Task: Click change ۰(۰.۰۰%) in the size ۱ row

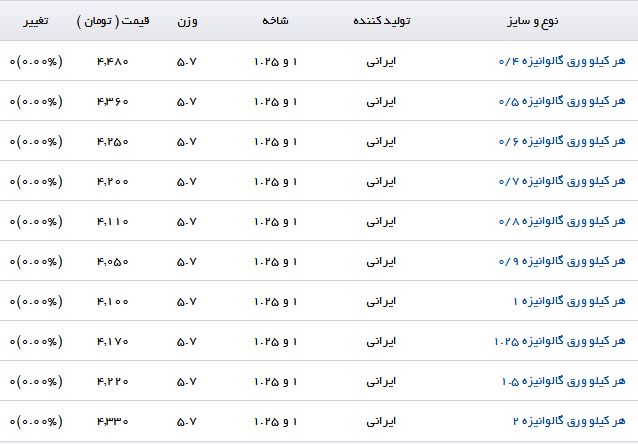Action: pos(36,302)
